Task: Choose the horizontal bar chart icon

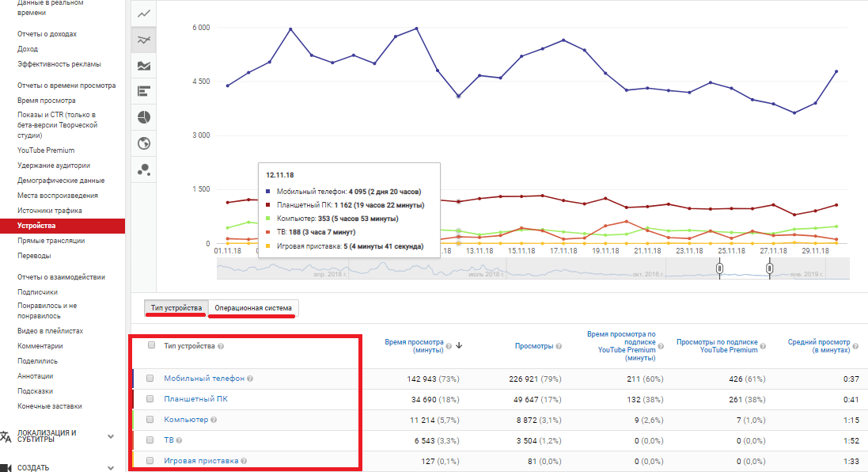Action: click(144, 92)
